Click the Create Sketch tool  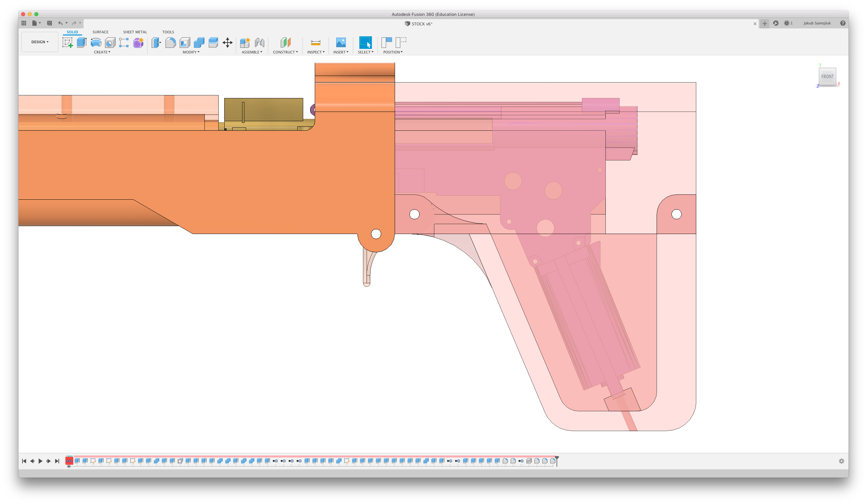(x=67, y=43)
